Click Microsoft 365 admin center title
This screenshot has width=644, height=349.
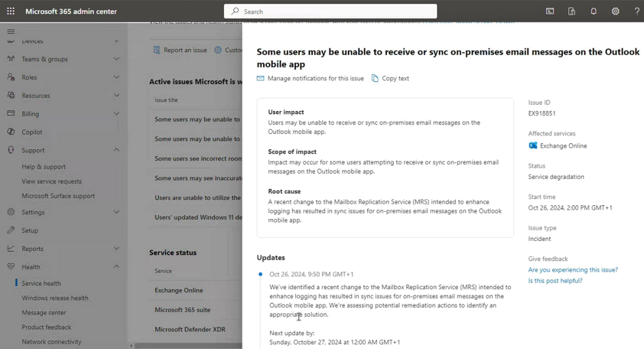coord(71,11)
